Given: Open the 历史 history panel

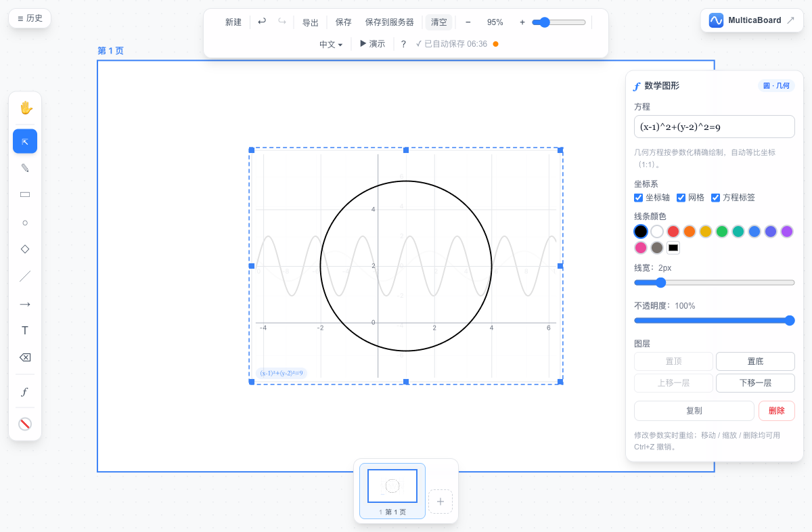Looking at the screenshot, I should coord(30,18).
